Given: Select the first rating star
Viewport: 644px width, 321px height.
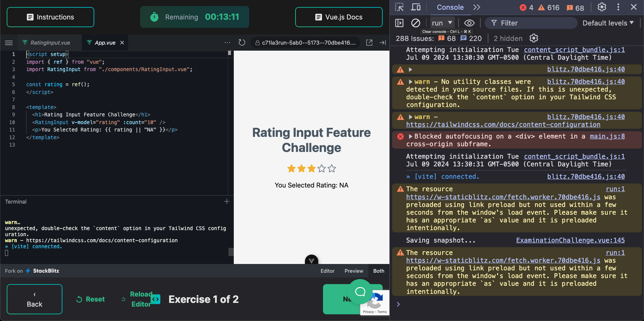Looking at the screenshot, I should point(291,168).
